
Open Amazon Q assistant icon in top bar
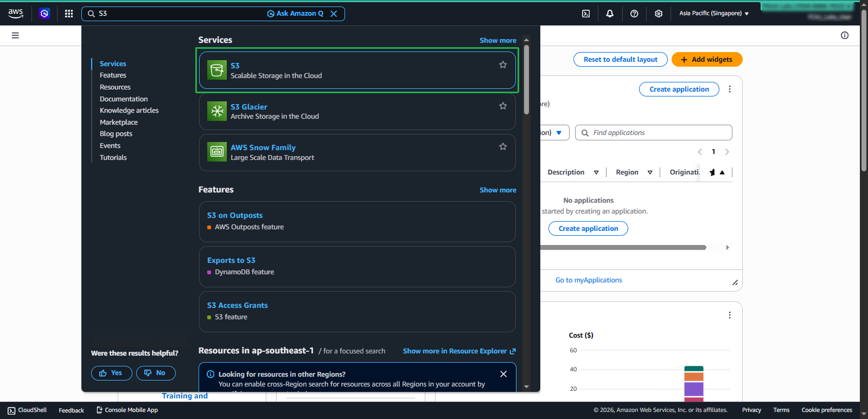tap(44, 14)
